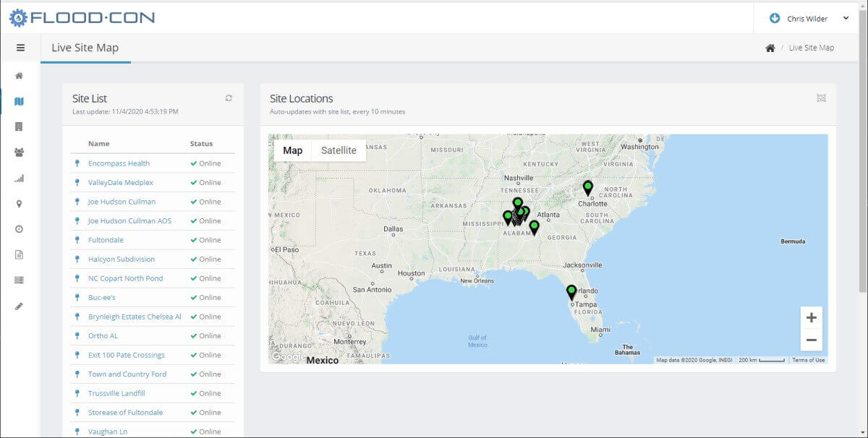The width and height of the screenshot is (868, 438).
Task: Select the location pin icon in sidebar
Action: pyautogui.click(x=20, y=204)
